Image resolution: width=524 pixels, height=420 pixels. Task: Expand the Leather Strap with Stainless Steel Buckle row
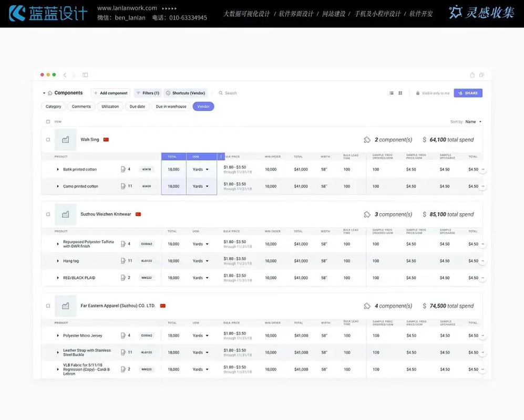pyautogui.click(x=58, y=353)
